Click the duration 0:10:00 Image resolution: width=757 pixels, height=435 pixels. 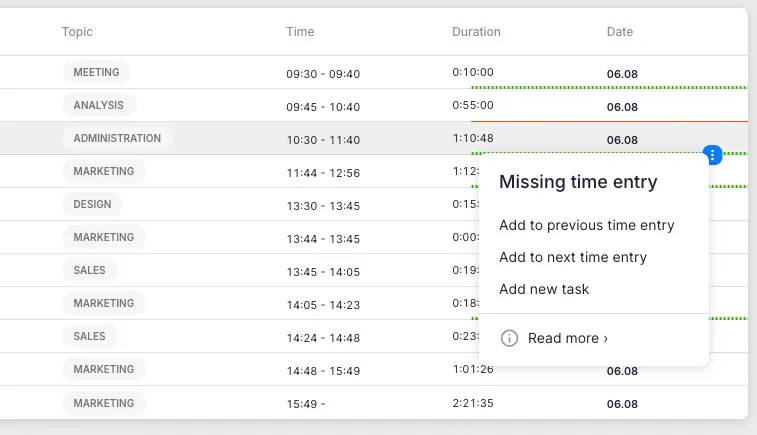pyautogui.click(x=473, y=72)
